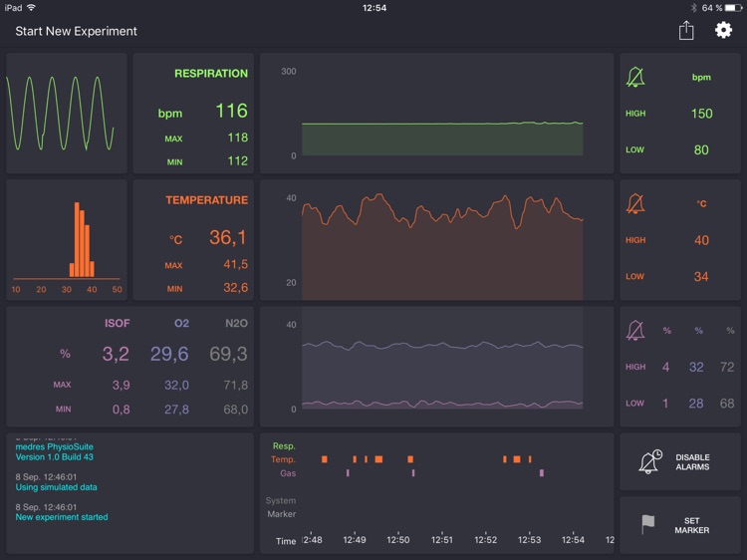
Task: Open settings gear icon
Action: point(723,31)
